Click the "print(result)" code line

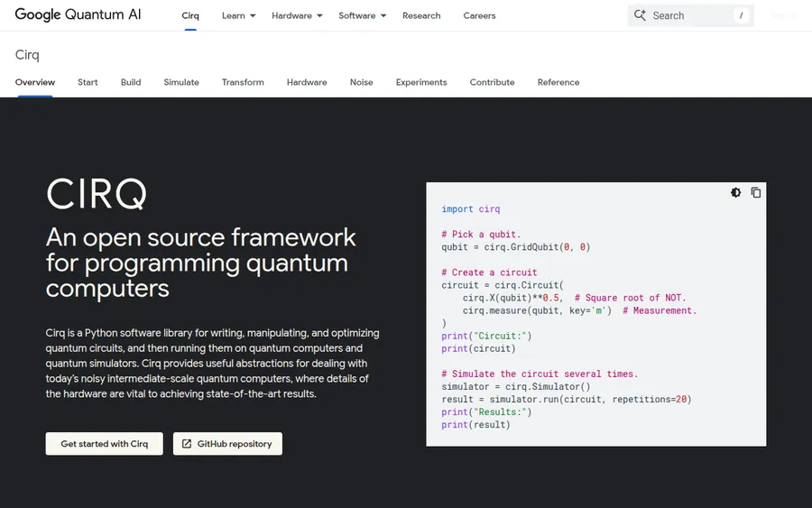475,425
